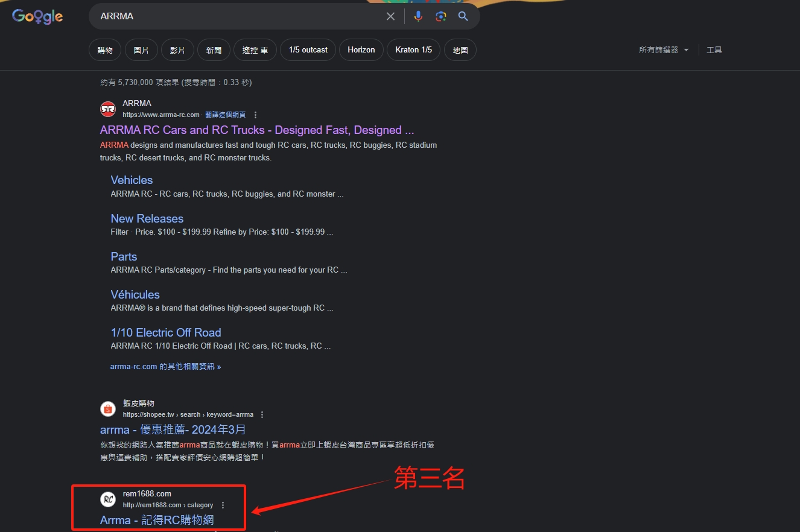The height and width of the screenshot is (532, 800).
Task: Clear the search box with the X icon
Action: click(x=391, y=16)
